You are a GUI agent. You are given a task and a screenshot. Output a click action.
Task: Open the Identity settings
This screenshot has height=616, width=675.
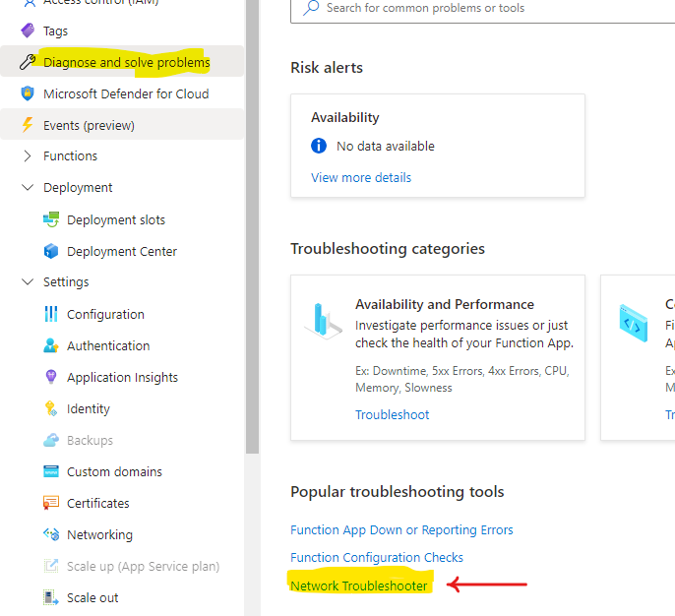click(x=89, y=408)
